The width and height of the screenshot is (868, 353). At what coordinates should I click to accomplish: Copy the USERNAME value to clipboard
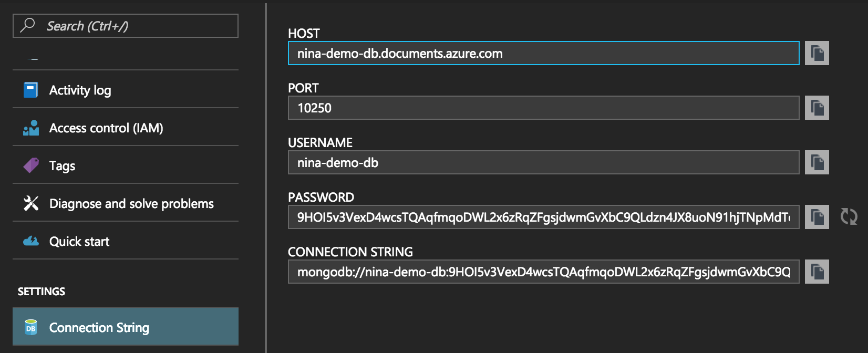pos(817,162)
